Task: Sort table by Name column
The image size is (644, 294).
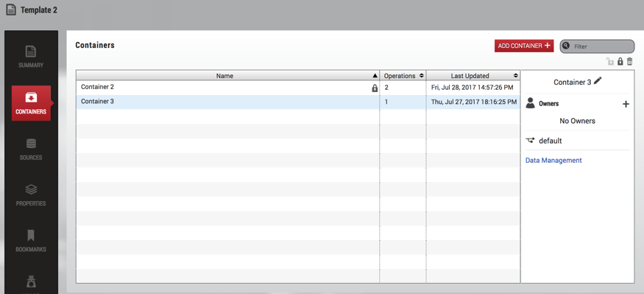Action: (227, 76)
